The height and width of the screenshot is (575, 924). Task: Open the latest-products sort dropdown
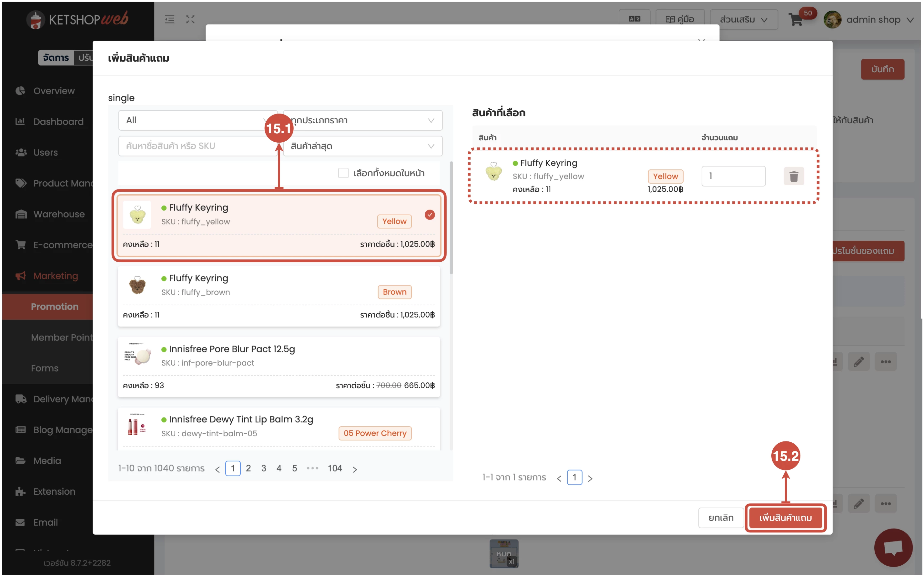point(363,146)
